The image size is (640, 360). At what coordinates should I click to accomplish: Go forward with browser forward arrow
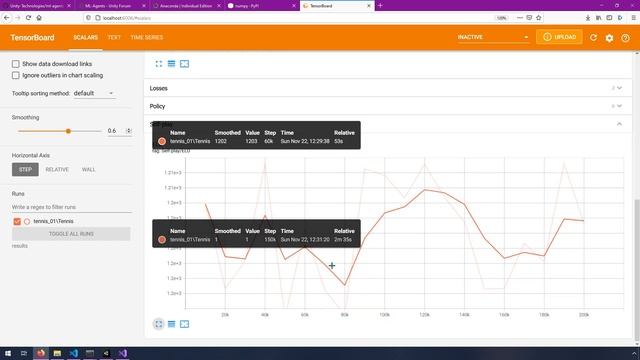pos(18,18)
